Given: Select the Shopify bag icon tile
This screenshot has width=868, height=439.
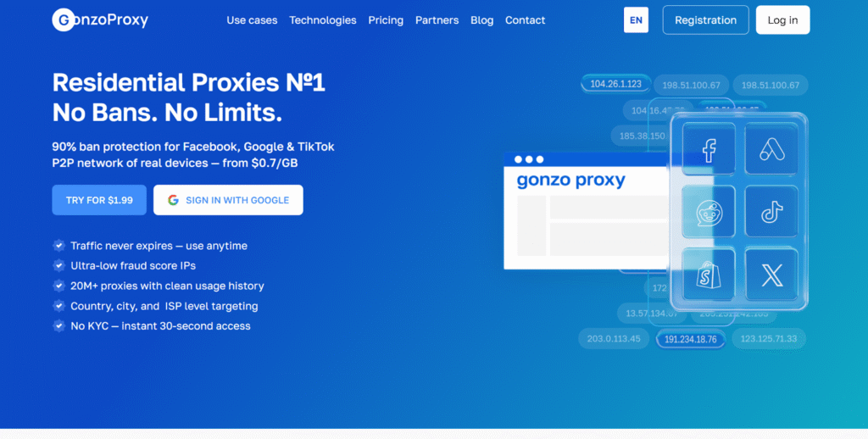Looking at the screenshot, I should 709,275.
